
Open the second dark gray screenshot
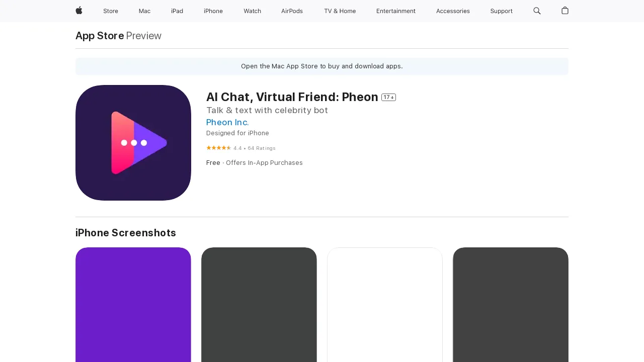259,305
